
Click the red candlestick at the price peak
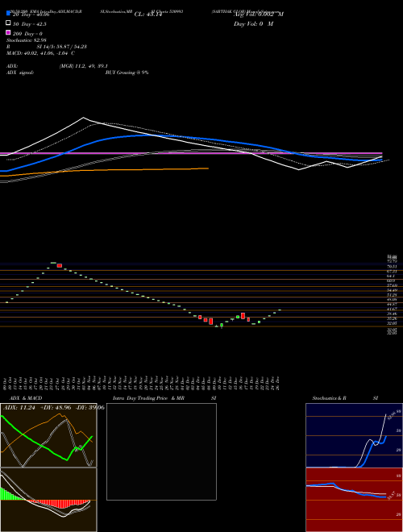(x=60, y=266)
